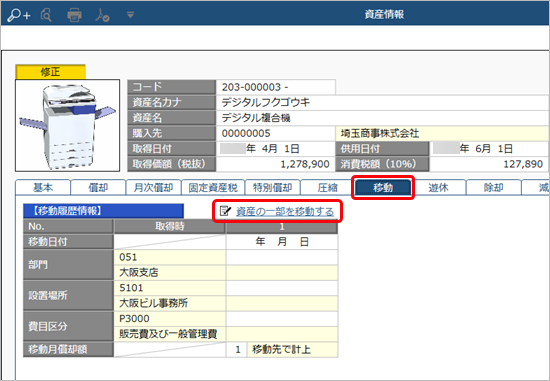Click the PDF export icon
Image resolution: width=550 pixels, height=381 pixels.
tap(102, 15)
